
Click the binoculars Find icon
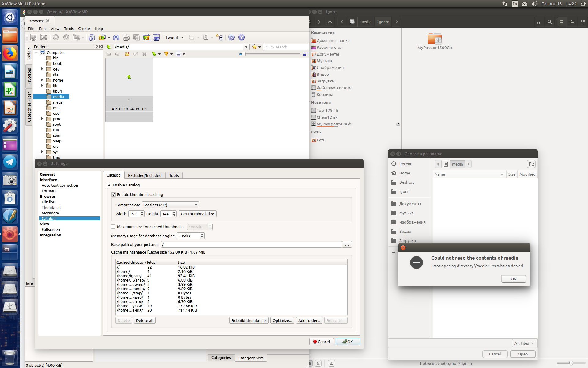click(116, 37)
